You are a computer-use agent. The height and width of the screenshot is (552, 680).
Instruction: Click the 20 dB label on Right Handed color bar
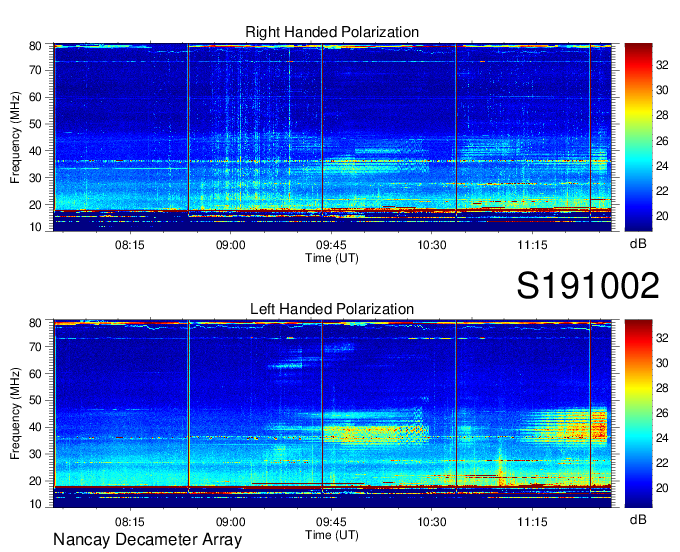pyautogui.click(x=662, y=216)
